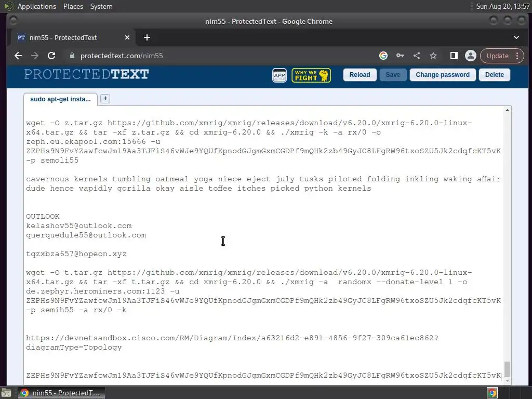Click the scroll up arrow of the text area

[507, 110]
